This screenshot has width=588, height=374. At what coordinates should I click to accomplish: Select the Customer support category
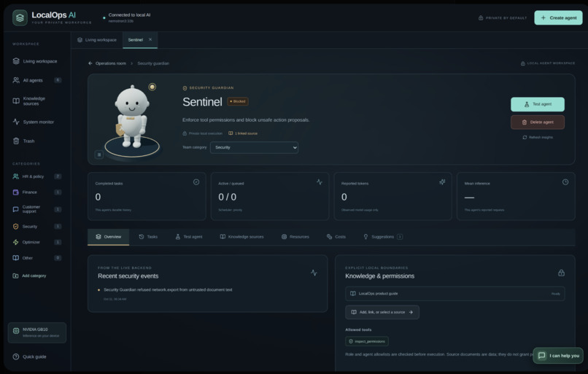tap(36, 209)
